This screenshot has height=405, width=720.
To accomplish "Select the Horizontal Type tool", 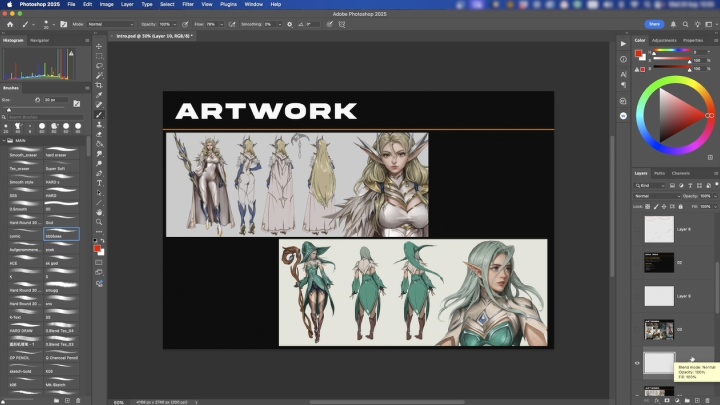I will (99, 183).
